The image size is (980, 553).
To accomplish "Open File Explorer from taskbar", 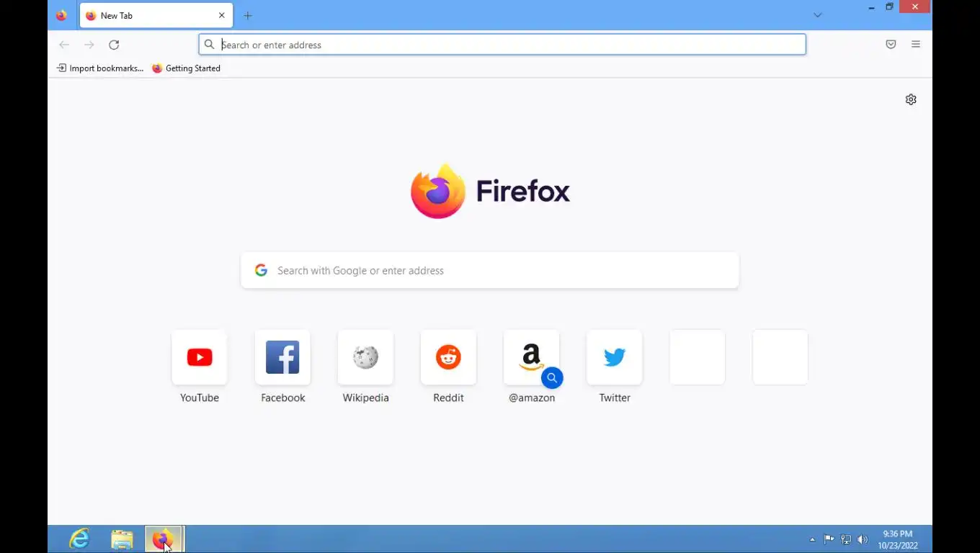I will pos(122,539).
